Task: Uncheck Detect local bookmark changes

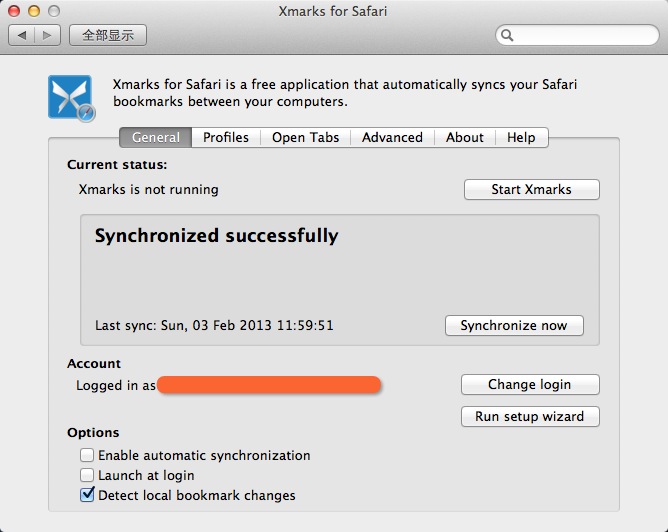Action: click(x=87, y=495)
